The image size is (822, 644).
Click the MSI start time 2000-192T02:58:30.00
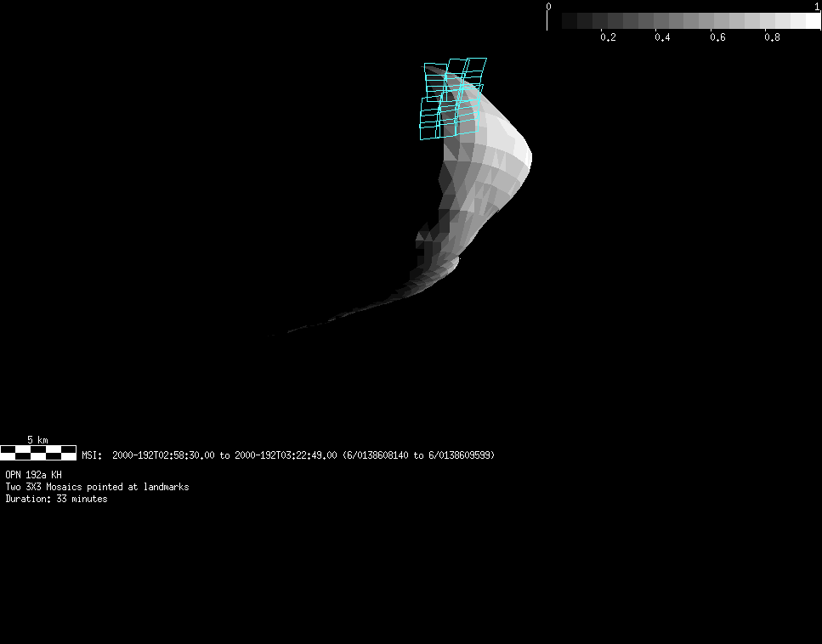163,455
